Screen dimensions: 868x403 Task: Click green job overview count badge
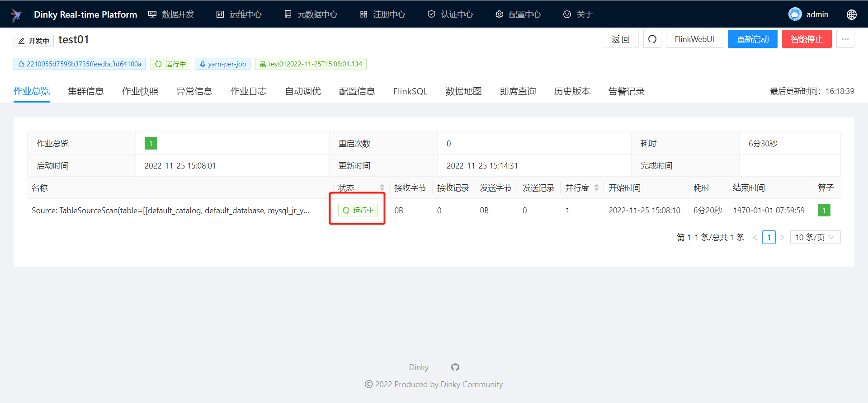point(151,143)
